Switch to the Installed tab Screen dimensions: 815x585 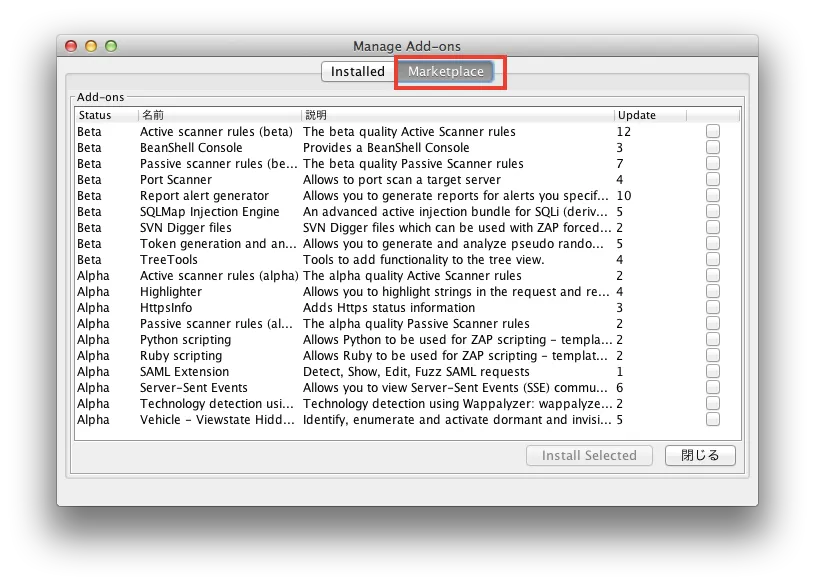pos(358,72)
